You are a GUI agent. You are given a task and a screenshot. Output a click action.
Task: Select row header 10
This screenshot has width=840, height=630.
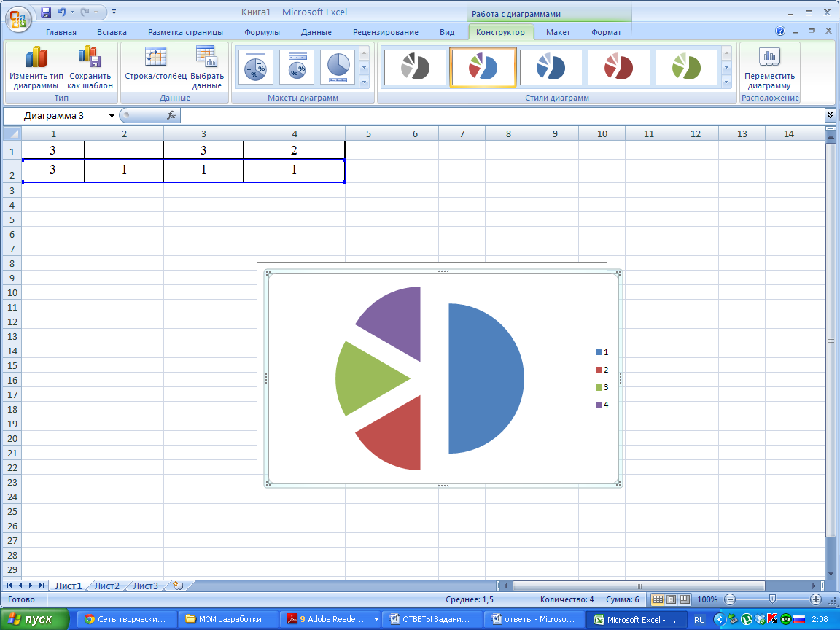click(x=12, y=292)
